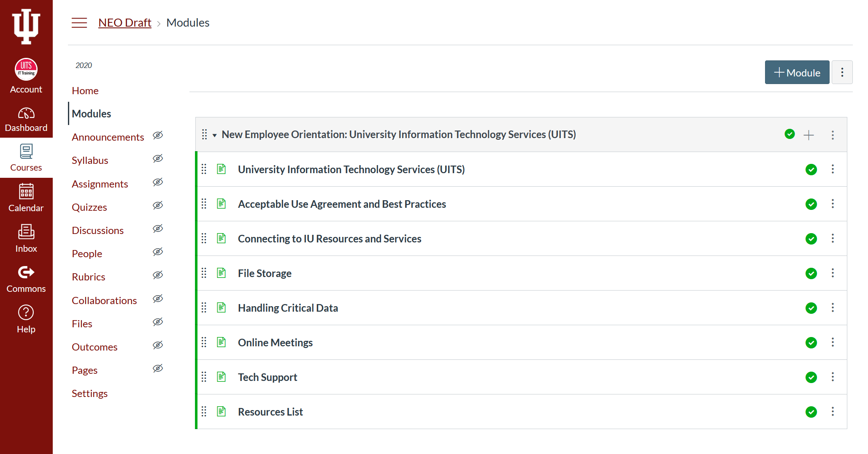The width and height of the screenshot is (868, 454).
Task: Open the Online Meetings page link
Action: [275, 343]
